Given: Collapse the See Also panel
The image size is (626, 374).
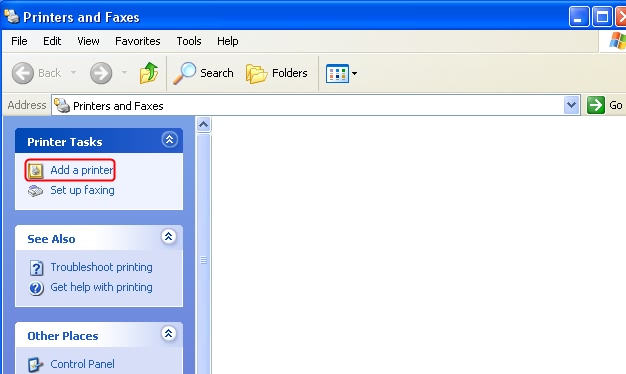Looking at the screenshot, I should [168, 237].
